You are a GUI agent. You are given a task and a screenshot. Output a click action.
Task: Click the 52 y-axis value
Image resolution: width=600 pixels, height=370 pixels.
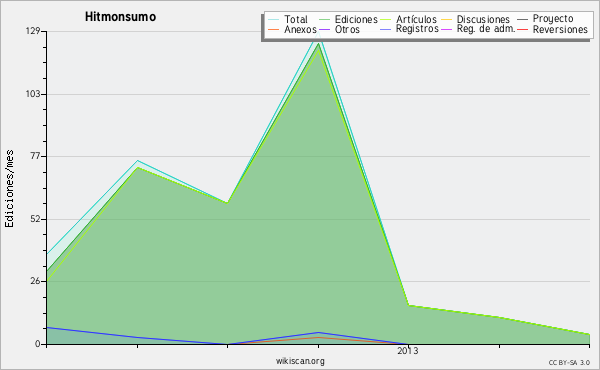[35, 219]
